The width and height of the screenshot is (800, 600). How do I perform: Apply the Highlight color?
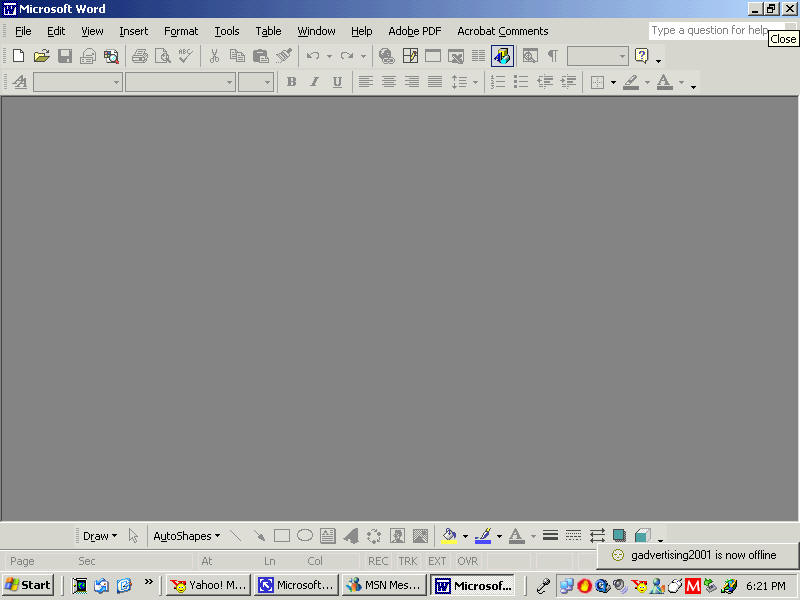(x=631, y=82)
